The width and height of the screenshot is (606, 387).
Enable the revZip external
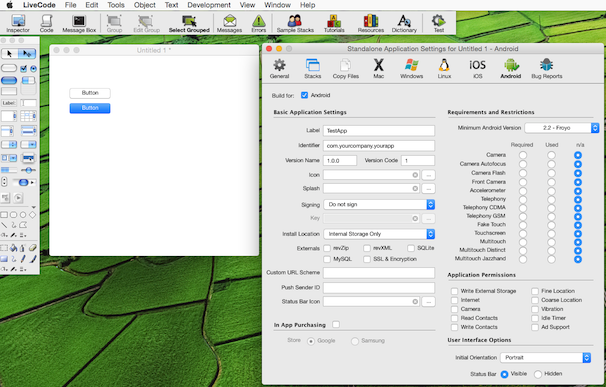(327, 248)
